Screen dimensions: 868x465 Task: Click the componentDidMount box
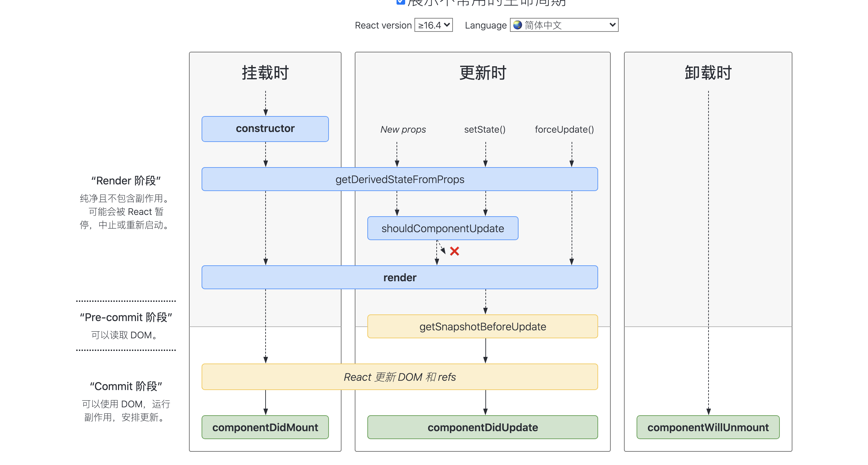265,427
